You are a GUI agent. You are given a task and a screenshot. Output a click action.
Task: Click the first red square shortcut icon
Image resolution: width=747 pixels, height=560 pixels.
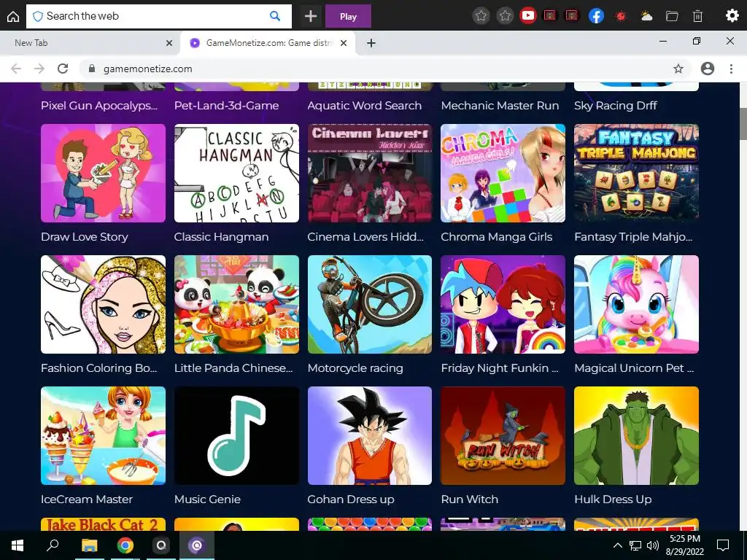pos(550,16)
